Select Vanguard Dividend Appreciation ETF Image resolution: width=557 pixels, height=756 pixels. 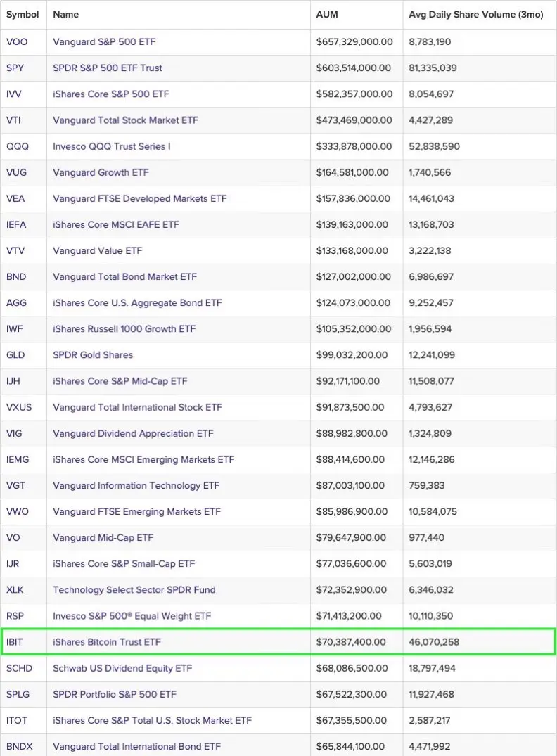point(133,433)
